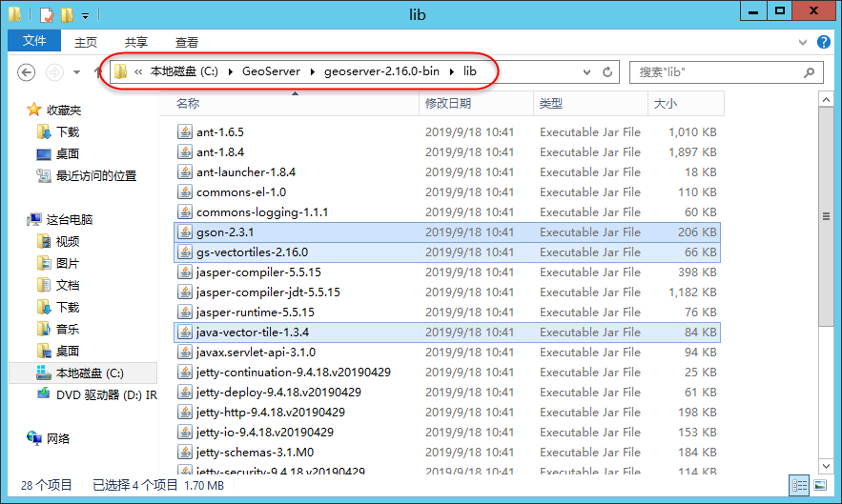Click the geoserver-2.16.0-bin breadcrumb

[381, 71]
